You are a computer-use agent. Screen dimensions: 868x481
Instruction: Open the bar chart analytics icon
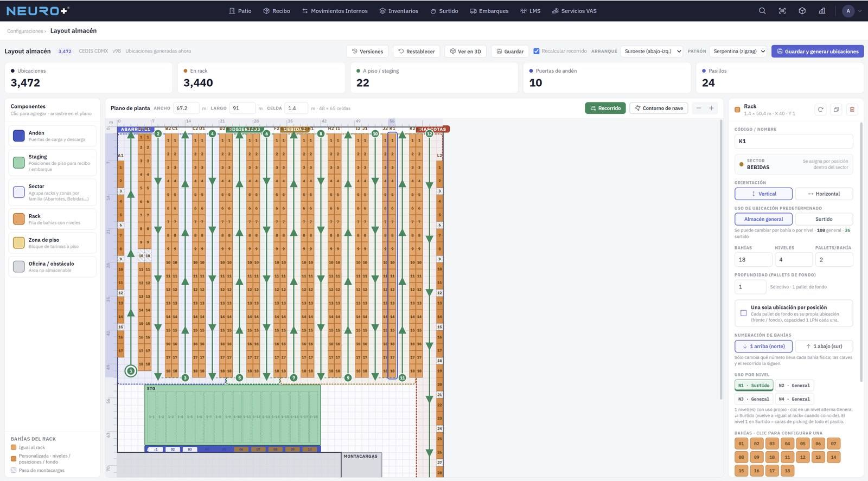pos(822,11)
